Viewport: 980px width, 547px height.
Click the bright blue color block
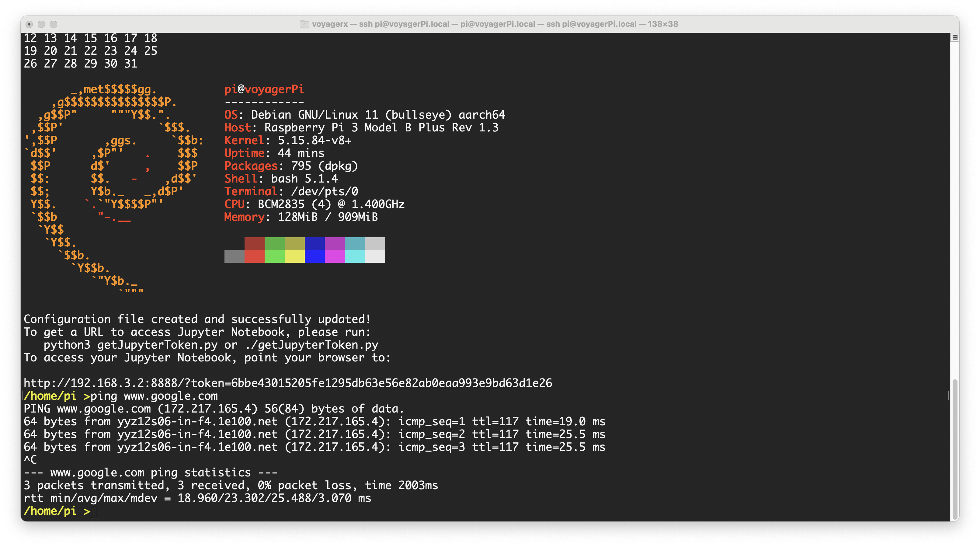pyautogui.click(x=315, y=256)
